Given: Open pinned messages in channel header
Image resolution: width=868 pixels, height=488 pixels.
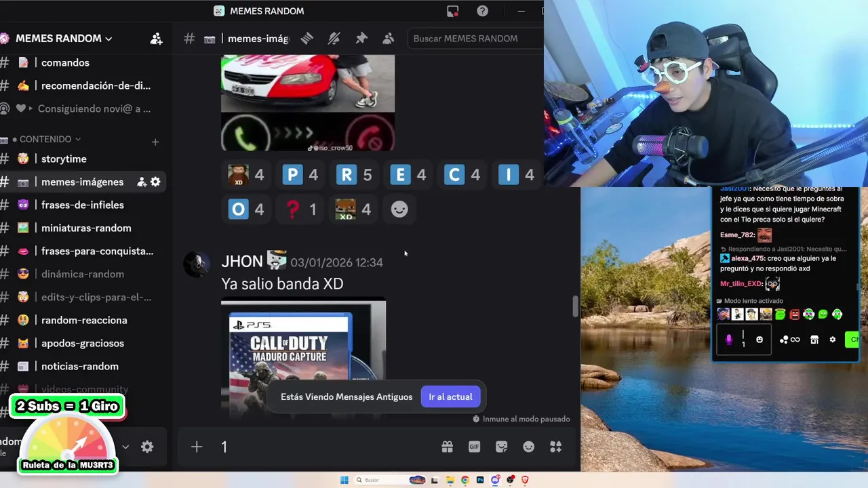Looking at the screenshot, I should click(x=361, y=39).
